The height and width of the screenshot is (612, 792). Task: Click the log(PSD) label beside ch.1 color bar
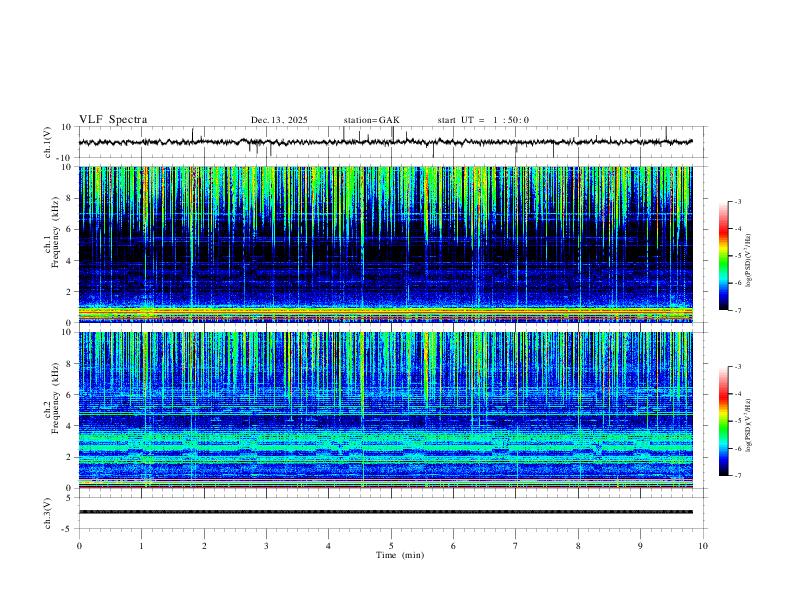click(x=749, y=261)
